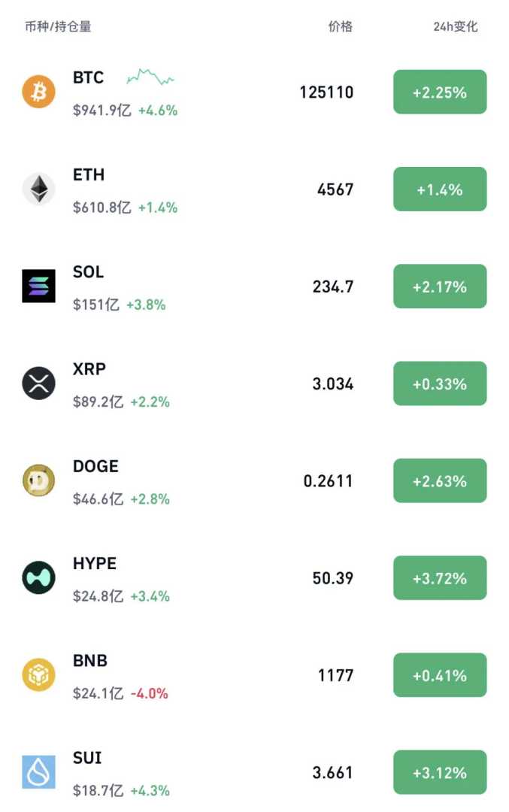Tap the BTC +2.25% change button
509x812 pixels.
coord(440,92)
